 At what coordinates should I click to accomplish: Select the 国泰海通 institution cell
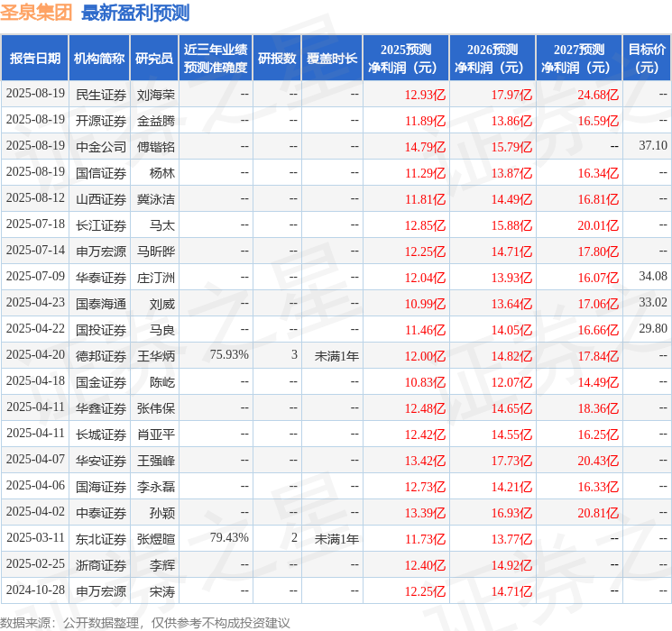pyautogui.click(x=101, y=304)
